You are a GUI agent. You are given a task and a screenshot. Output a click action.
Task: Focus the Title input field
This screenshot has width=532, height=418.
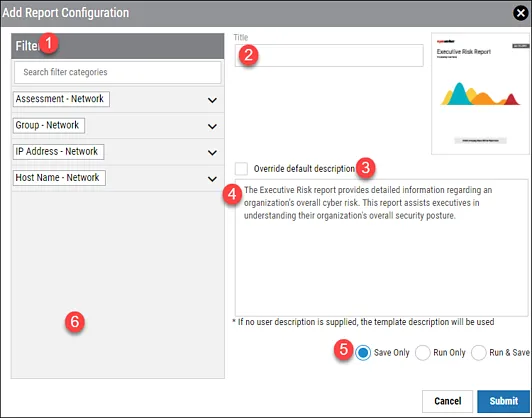coord(329,55)
